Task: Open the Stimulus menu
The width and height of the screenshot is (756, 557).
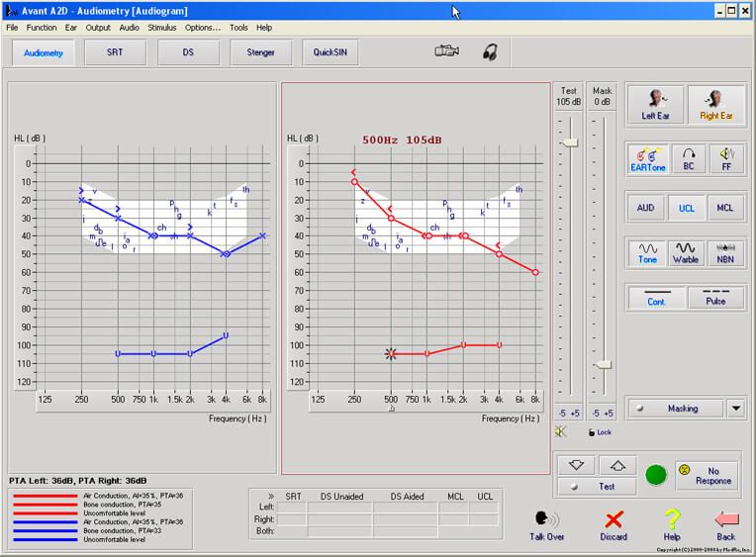Action: 161,28
